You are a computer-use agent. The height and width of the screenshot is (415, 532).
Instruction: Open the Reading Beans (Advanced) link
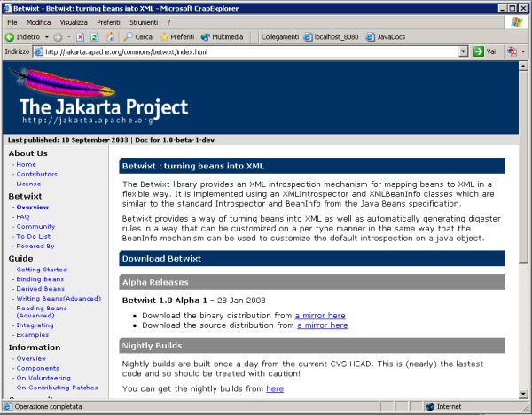[x=42, y=312]
